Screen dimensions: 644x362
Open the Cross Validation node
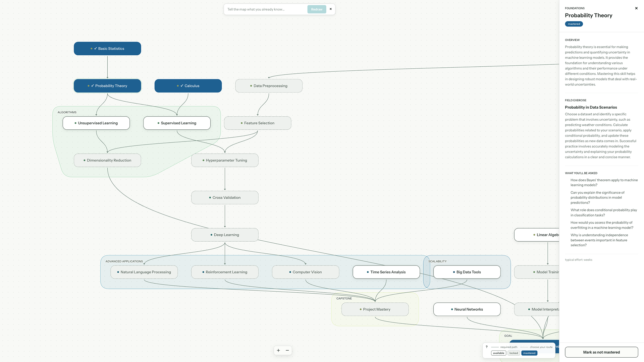225,197
